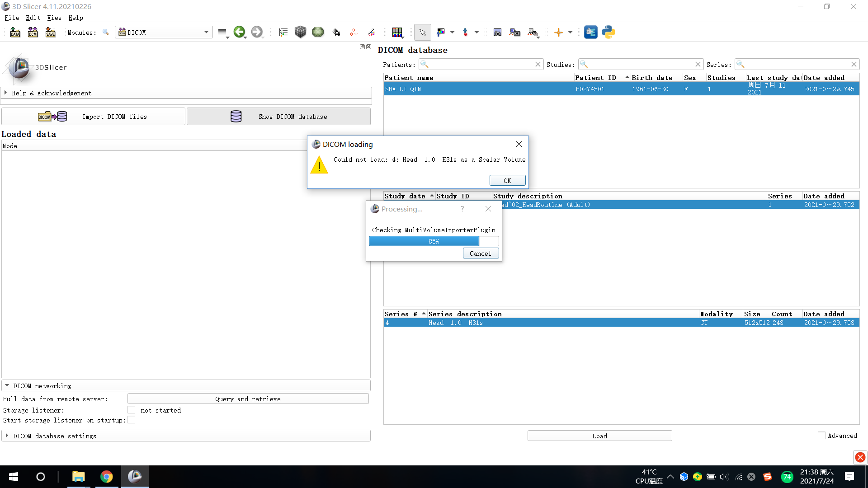The width and height of the screenshot is (868, 488).
Task: Click the Save scene icon
Action: click(x=50, y=32)
